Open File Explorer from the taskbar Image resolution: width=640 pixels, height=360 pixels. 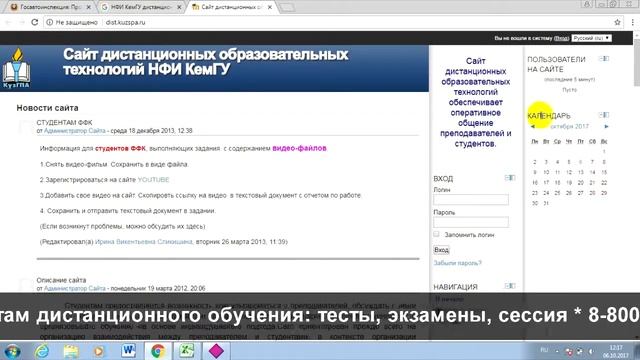tap(71, 351)
